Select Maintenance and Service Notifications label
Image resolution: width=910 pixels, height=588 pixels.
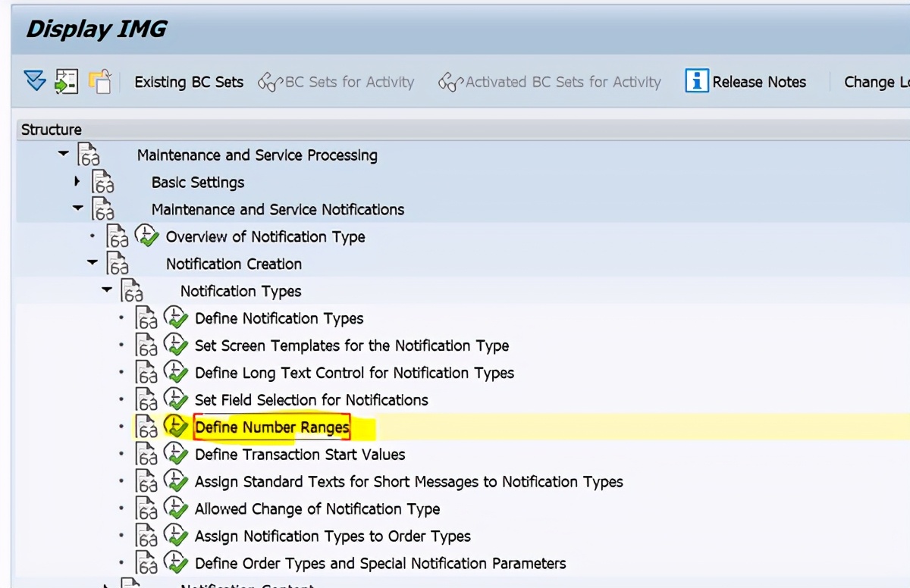tap(278, 210)
